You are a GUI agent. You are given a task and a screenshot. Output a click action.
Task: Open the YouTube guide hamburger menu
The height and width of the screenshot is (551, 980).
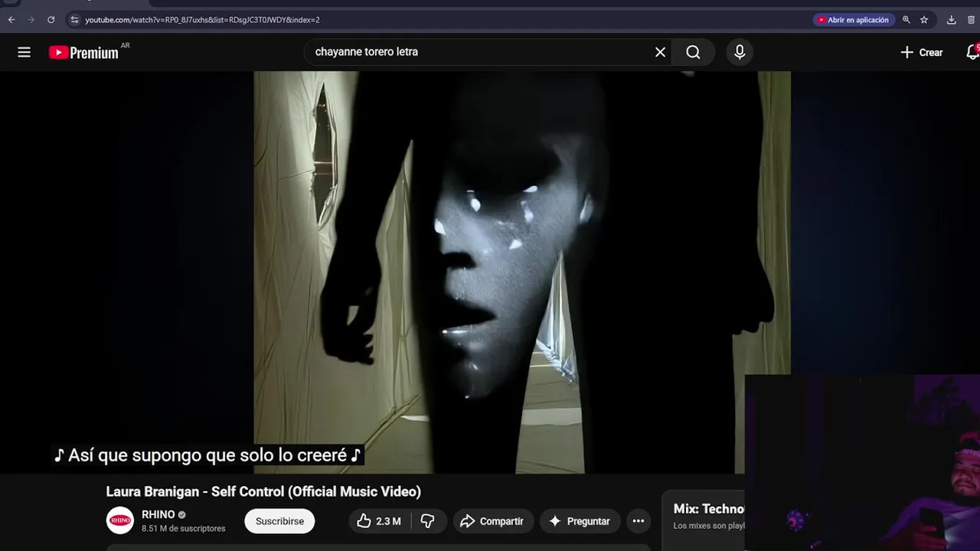coord(24,52)
